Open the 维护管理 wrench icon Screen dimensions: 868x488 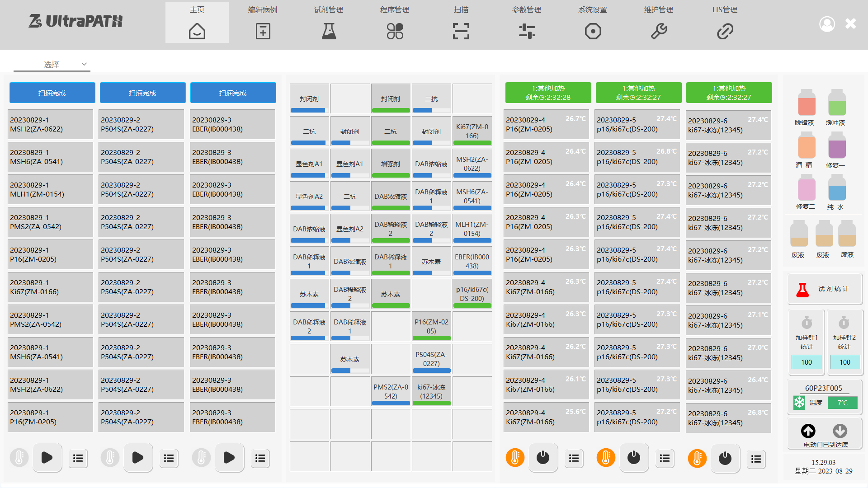coord(659,31)
